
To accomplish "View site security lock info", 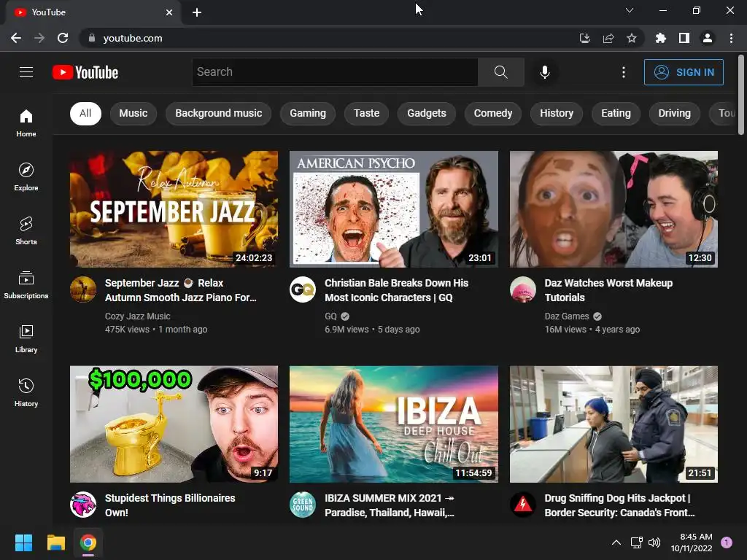I will click(92, 38).
